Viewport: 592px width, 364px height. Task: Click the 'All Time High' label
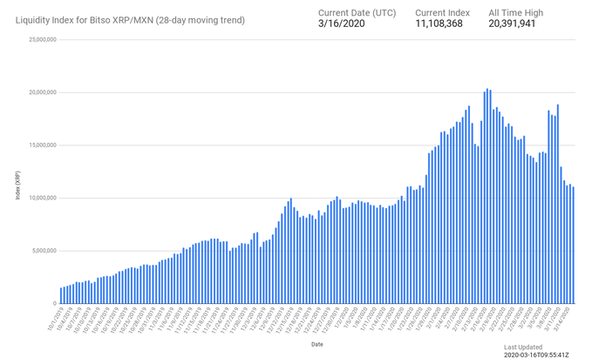coord(515,13)
